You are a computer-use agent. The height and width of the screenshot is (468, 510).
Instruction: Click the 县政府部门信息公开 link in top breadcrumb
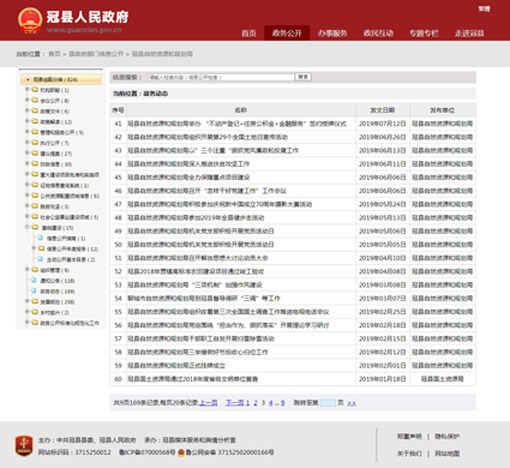click(x=96, y=54)
